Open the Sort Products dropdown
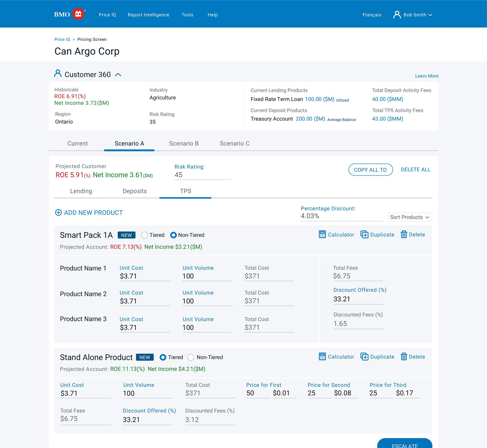487x448 pixels. tap(410, 217)
